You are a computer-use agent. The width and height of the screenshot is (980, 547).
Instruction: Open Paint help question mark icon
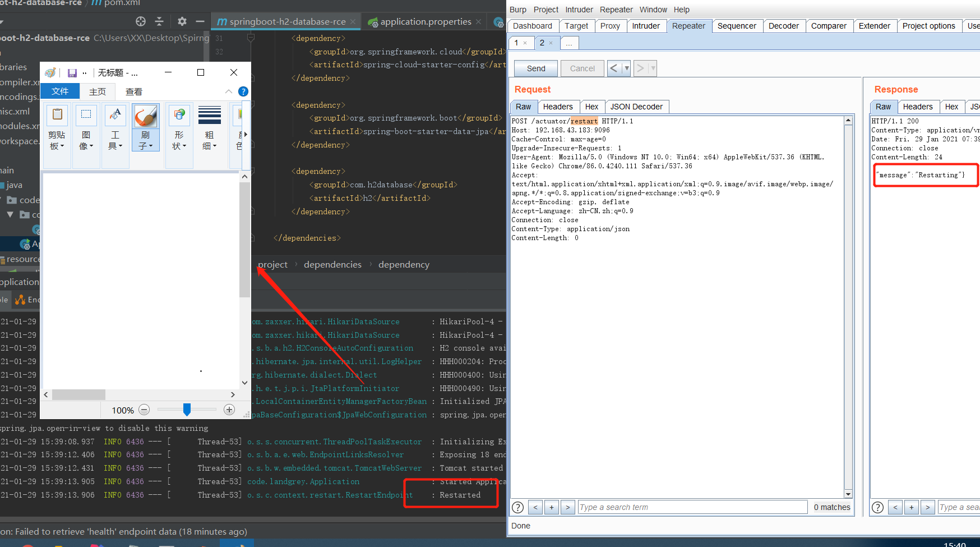tap(243, 91)
